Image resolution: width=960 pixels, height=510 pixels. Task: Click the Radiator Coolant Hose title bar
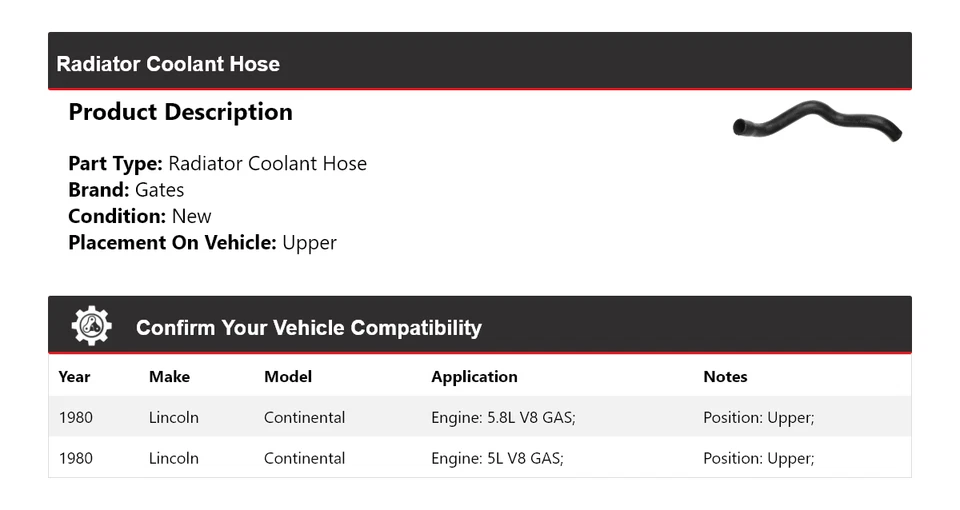tap(168, 64)
